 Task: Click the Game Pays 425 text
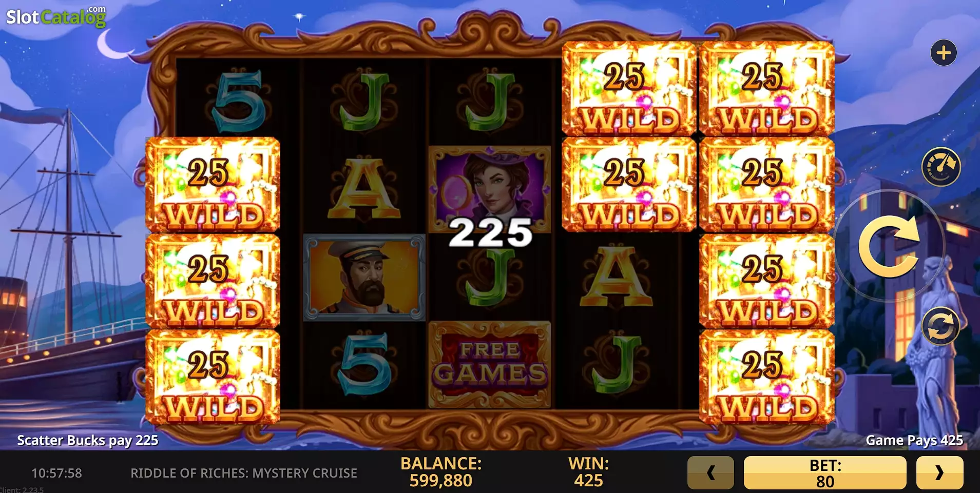(x=914, y=440)
